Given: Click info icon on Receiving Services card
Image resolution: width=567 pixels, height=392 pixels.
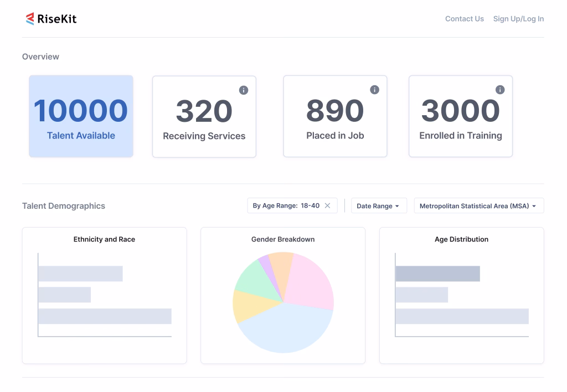Looking at the screenshot, I should coord(244,90).
